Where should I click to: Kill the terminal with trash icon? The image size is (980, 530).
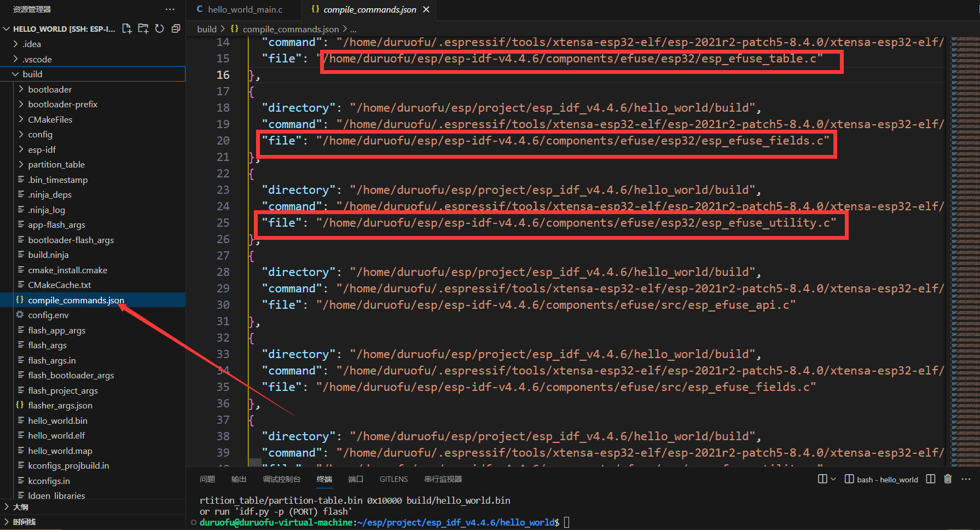click(x=948, y=479)
